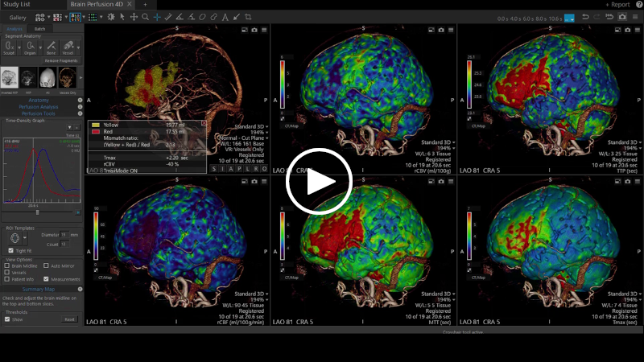Close the Brain Perfusion 4D tab
The image size is (644, 362).
130,4
